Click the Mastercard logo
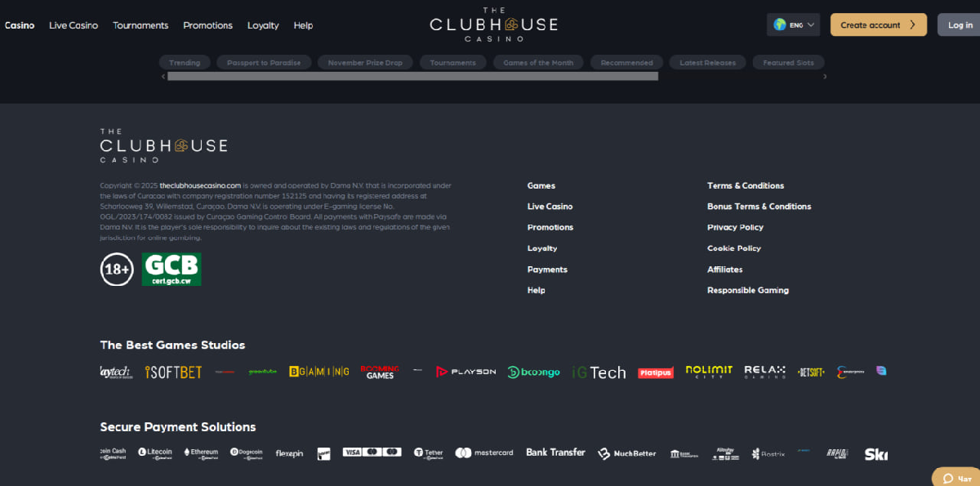 [x=484, y=452]
